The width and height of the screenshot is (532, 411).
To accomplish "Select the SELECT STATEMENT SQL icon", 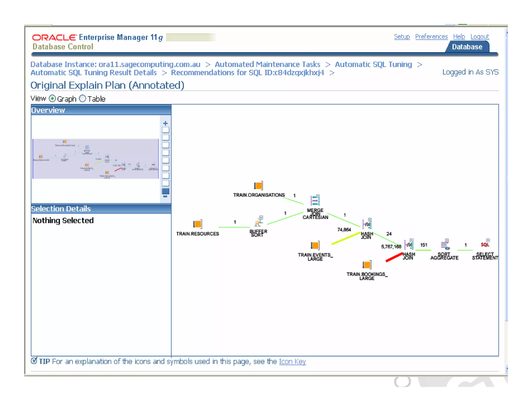I will coord(485,244).
